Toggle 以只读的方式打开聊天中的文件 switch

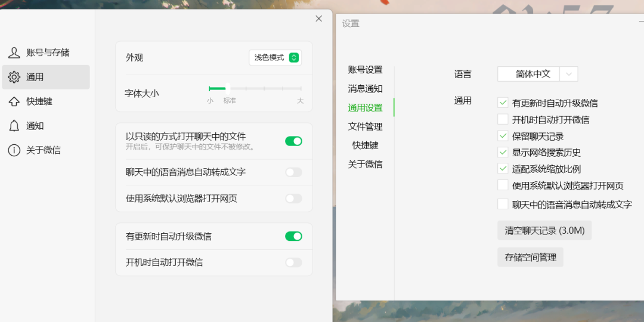click(x=293, y=141)
